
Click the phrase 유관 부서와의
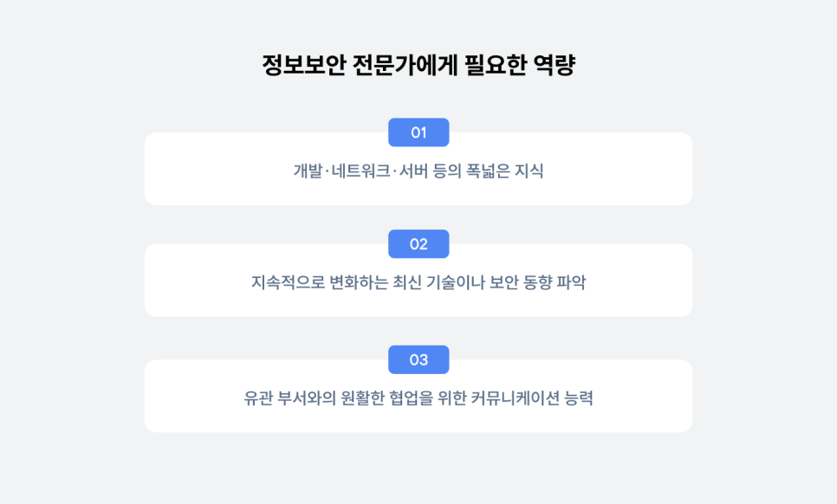[290, 397]
